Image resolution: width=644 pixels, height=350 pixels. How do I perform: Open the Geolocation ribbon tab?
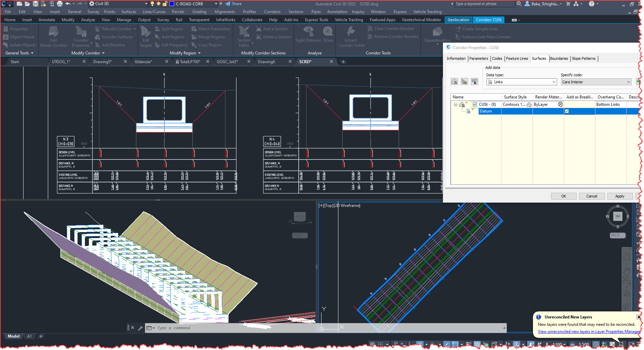point(458,20)
